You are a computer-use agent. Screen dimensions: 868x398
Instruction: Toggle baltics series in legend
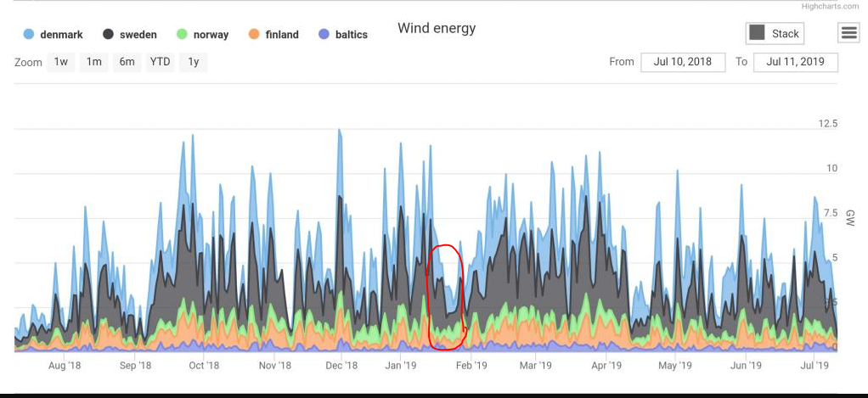343,35
